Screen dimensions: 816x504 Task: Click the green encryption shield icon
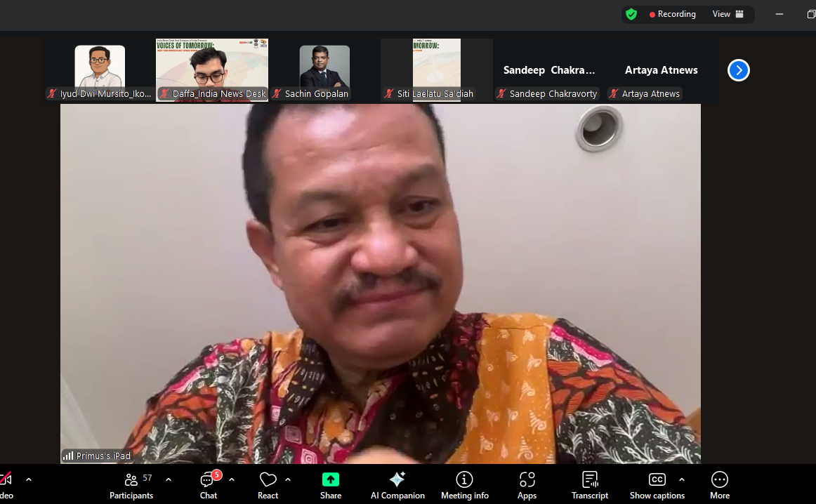(631, 14)
